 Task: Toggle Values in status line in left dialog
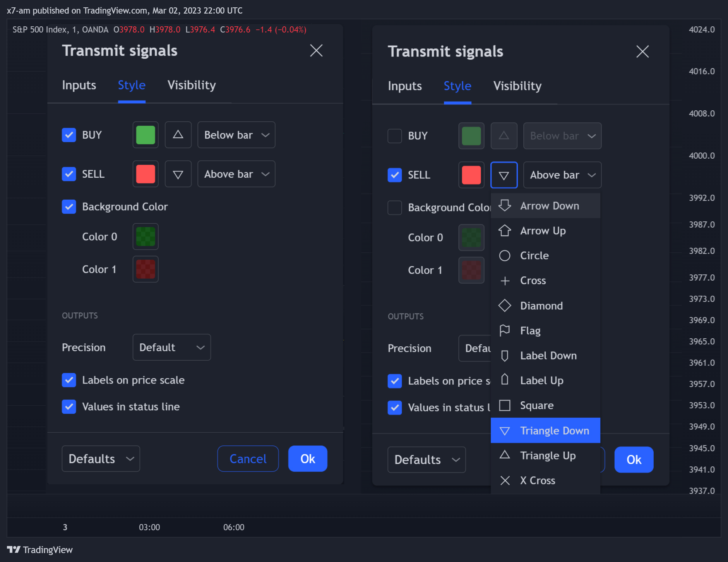pos(69,407)
